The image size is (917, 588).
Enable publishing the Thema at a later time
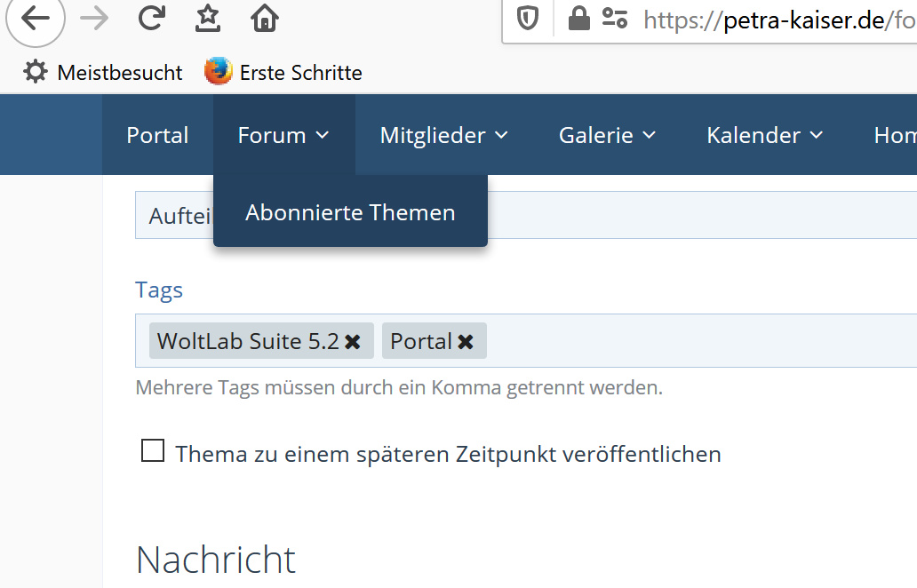click(x=153, y=451)
